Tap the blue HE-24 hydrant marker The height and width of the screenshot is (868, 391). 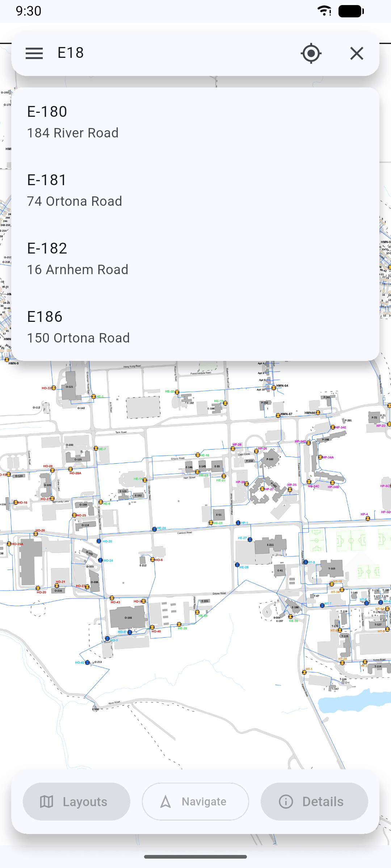(154, 529)
